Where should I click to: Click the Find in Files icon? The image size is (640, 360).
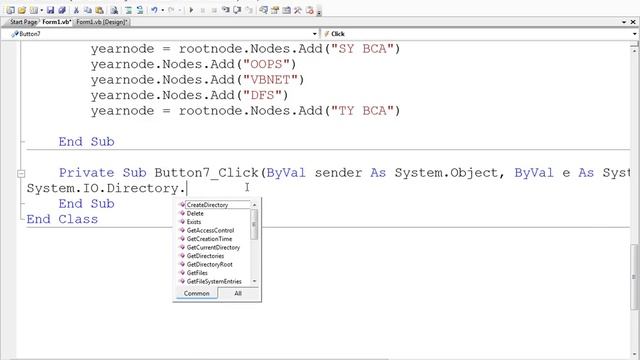114,10
